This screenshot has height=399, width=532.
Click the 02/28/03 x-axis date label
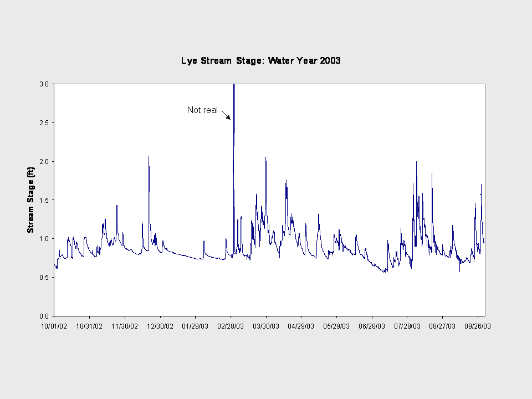(231, 326)
